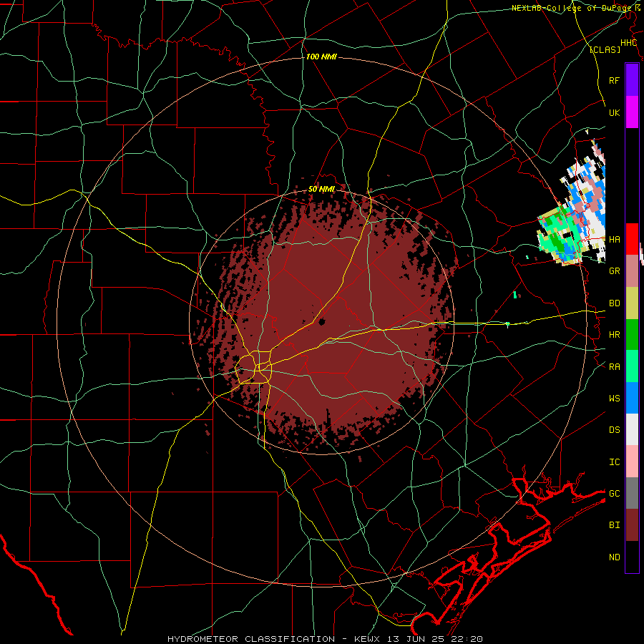Image resolution: width=644 pixels, height=644 pixels.
Task: Click the 'NEXLAB-College of DuPage' credit text
Action: [570, 8]
